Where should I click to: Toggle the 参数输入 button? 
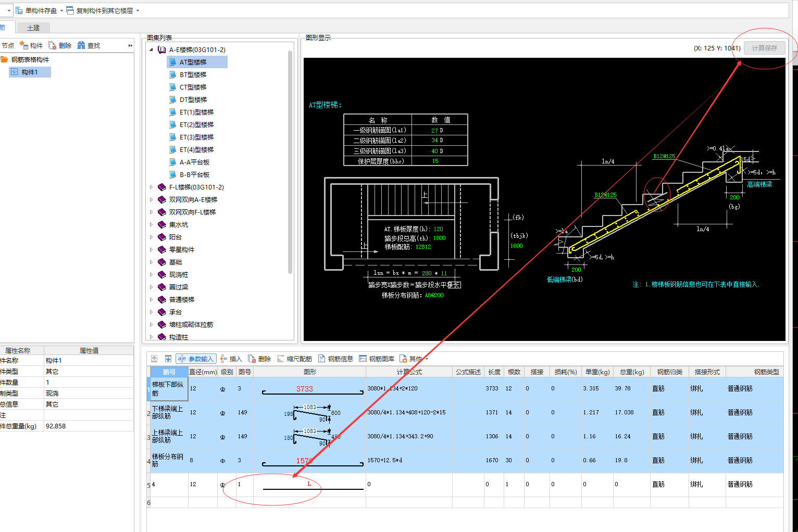196,359
